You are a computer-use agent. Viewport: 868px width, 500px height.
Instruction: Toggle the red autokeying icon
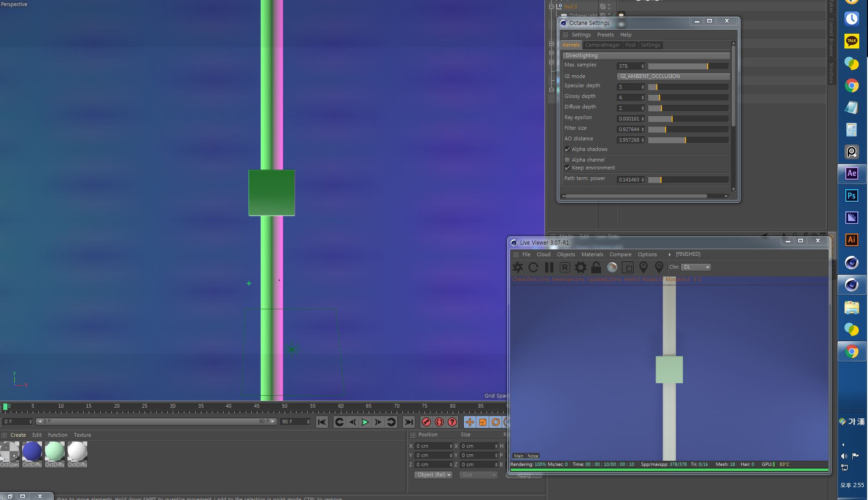click(439, 422)
